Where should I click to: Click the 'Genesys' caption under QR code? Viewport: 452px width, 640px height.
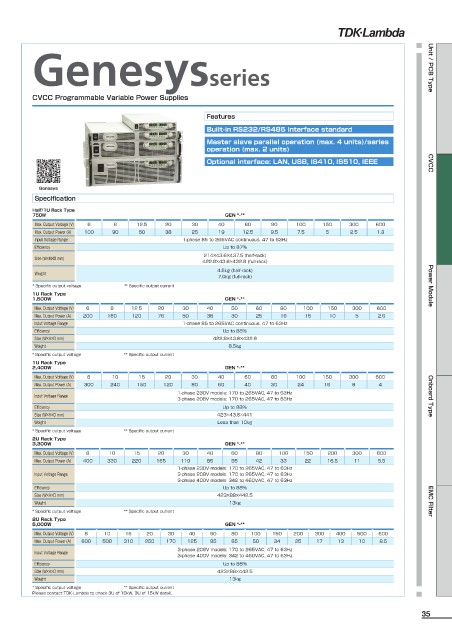point(48,188)
